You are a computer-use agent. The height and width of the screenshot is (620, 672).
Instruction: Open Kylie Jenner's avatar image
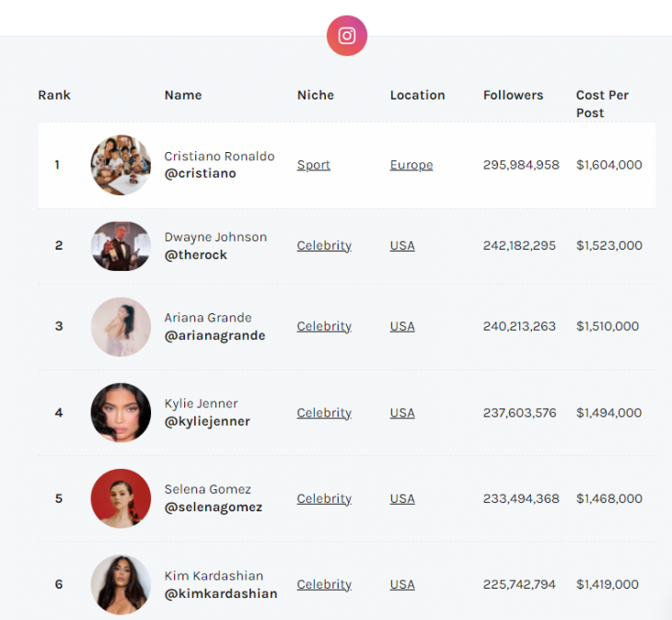(121, 413)
